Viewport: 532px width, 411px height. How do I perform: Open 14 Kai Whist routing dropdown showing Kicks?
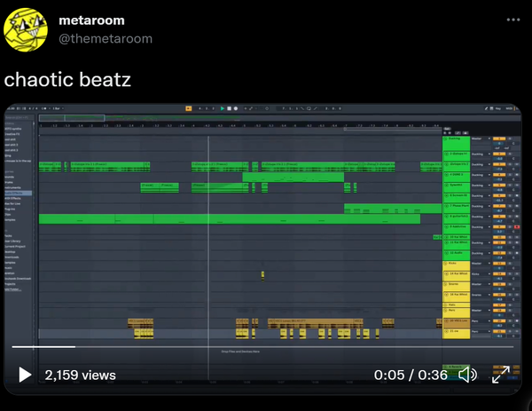click(x=481, y=273)
